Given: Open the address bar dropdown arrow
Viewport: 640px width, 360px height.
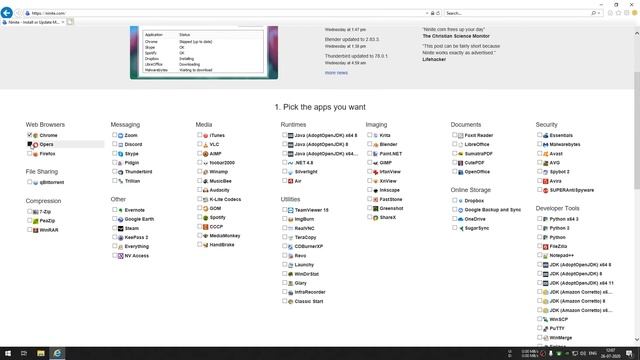Looking at the screenshot, I should [427, 13].
